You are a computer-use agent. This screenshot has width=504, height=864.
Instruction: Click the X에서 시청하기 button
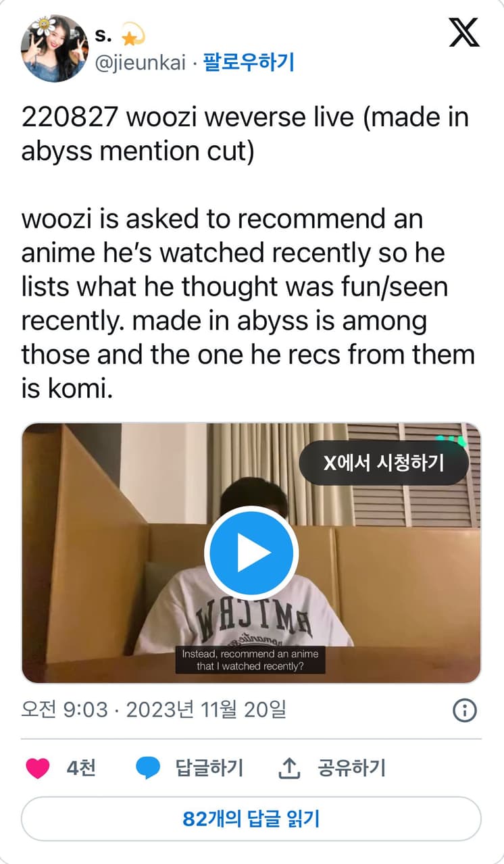[x=384, y=463]
